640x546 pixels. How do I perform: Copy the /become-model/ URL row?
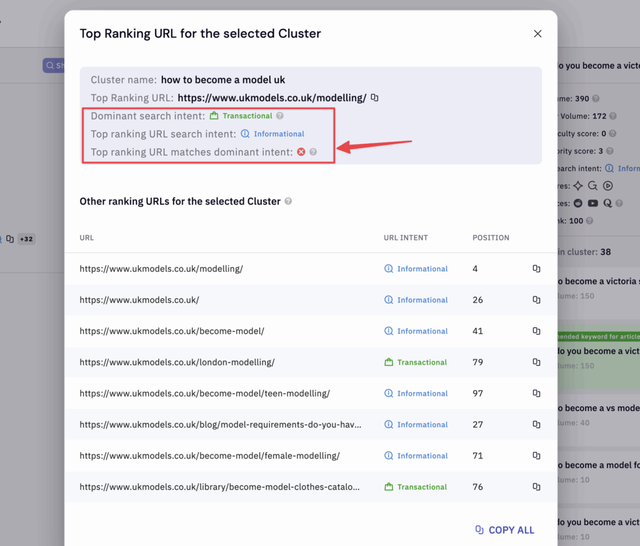click(536, 331)
